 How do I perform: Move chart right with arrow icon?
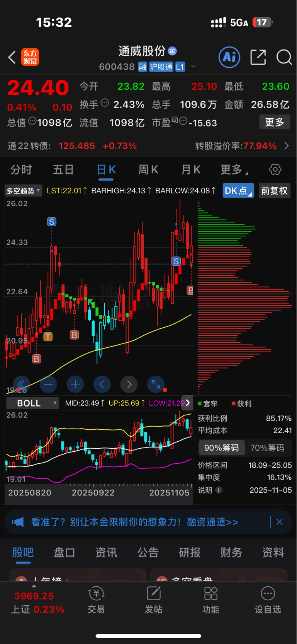coord(129,384)
